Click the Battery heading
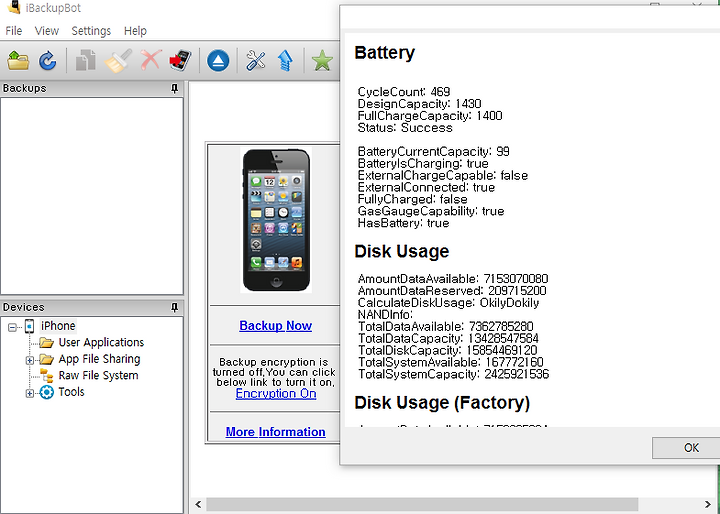The height and width of the screenshot is (514, 720). click(385, 53)
